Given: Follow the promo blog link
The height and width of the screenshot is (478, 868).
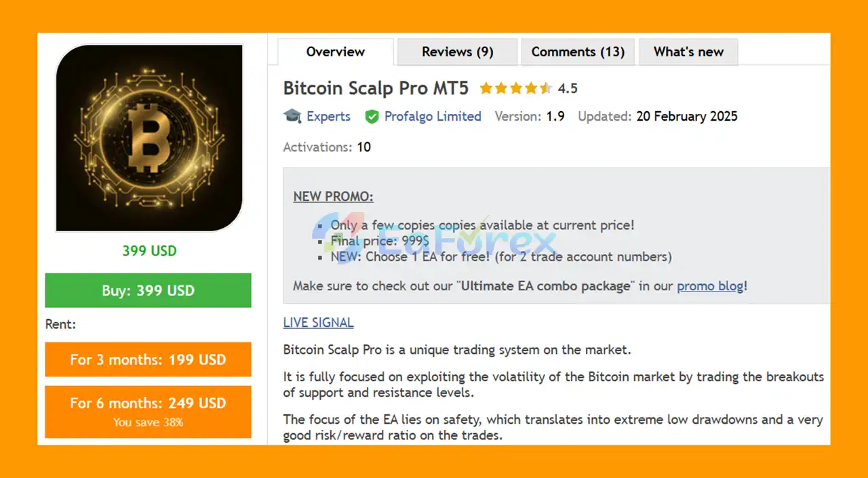Looking at the screenshot, I should (x=710, y=285).
